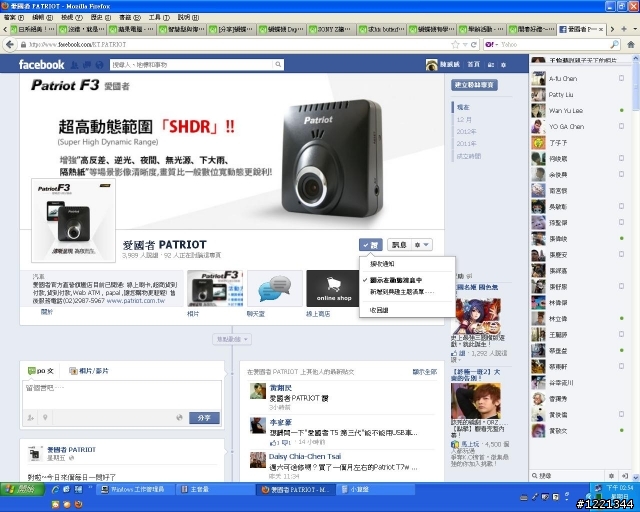The width and height of the screenshot is (640, 512).
Task: Open Daisy Chia-Chen Tsai profile link
Action: coord(305,456)
